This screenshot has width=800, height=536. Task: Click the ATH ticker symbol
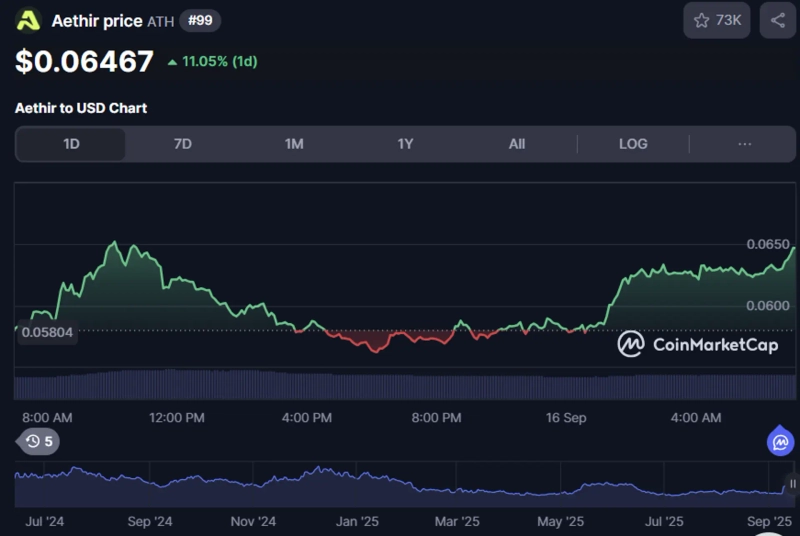point(160,21)
